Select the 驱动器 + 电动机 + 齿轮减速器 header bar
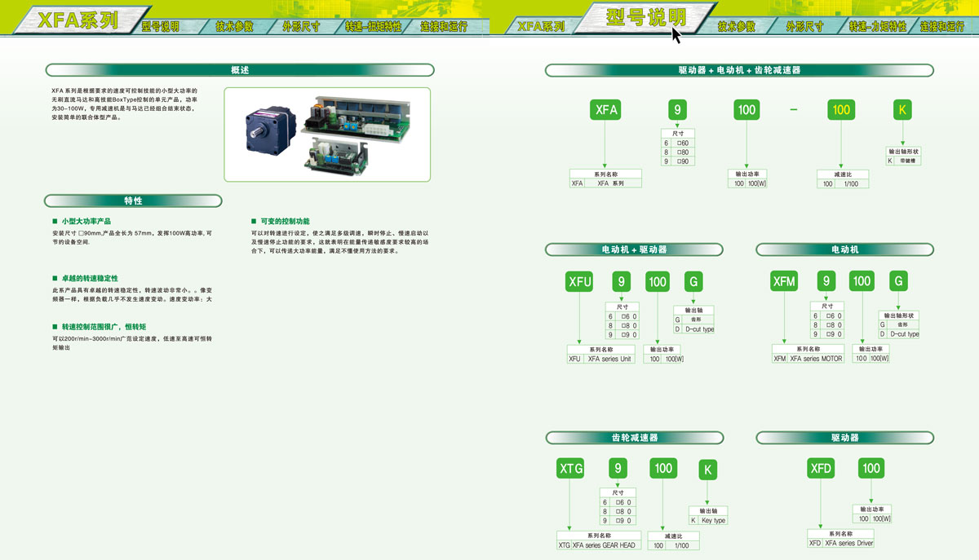The height and width of the screenshot is (560, 979). click(739, 70)
